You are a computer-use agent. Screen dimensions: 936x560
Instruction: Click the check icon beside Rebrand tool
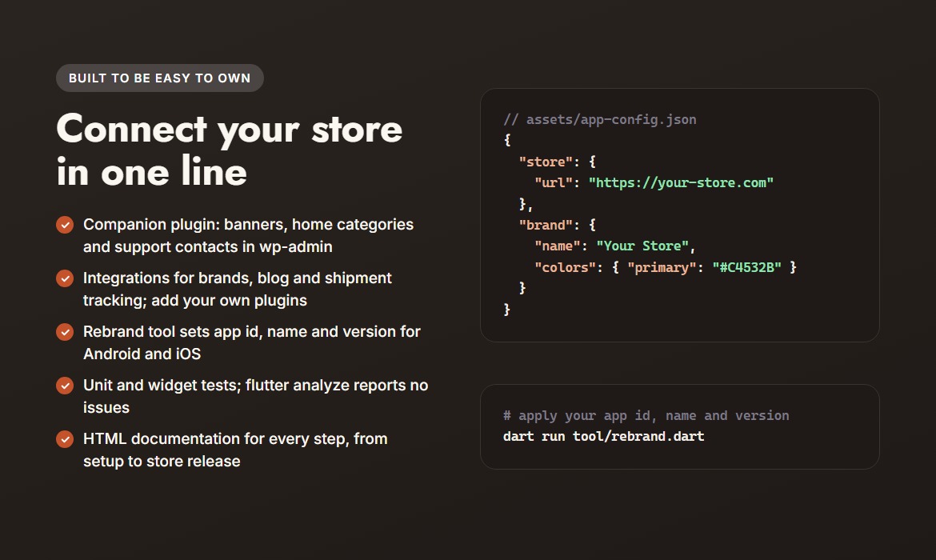point(65,332)
